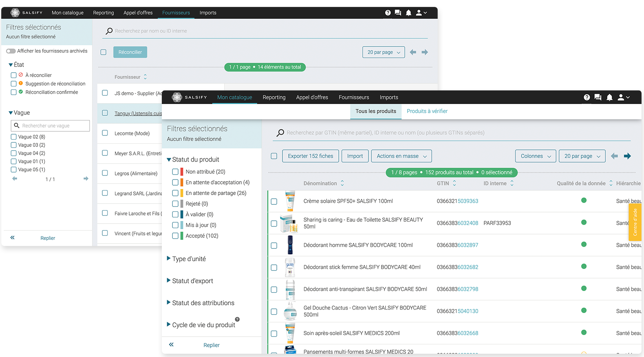Check Suggestion de réconciliation filter

[x=13, y=84]
